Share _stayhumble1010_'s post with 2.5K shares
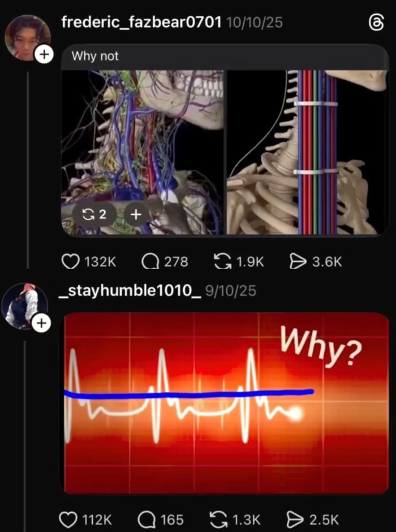This screenshot has width=396, height=532. pos(295,520)
